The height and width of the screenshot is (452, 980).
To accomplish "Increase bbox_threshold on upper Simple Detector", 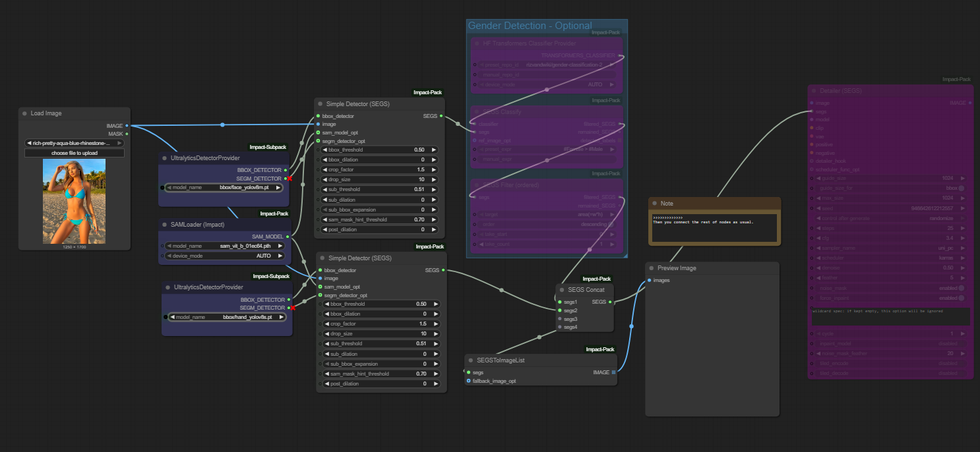I will pos(433,150).
